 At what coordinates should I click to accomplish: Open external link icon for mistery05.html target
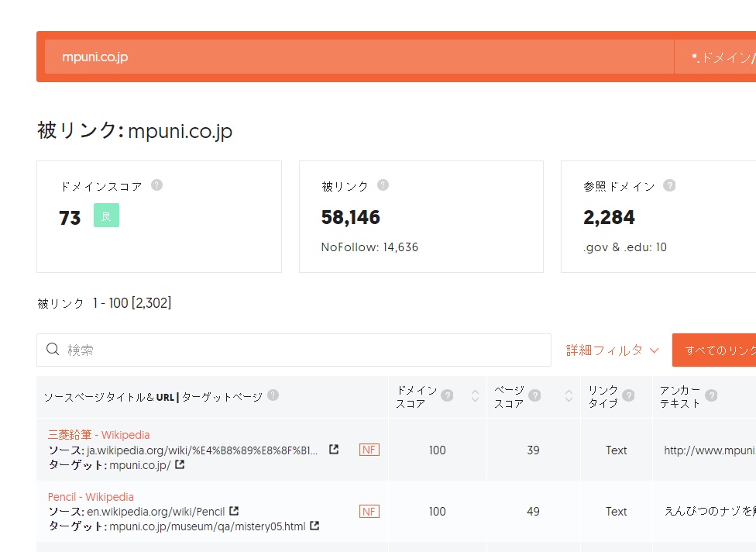[314, 526]
